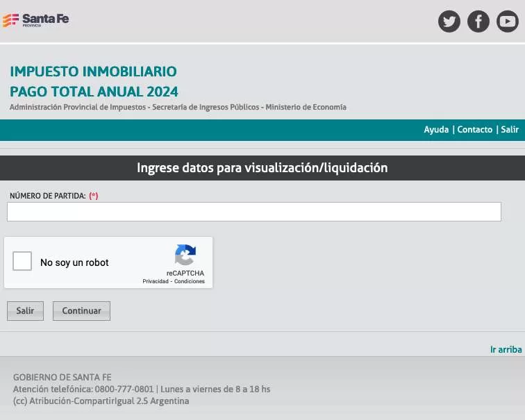Image resolution: width=525 pixels, height=420 pixels.
Task: Open the YouTube social icon
Action: [507, 22]
